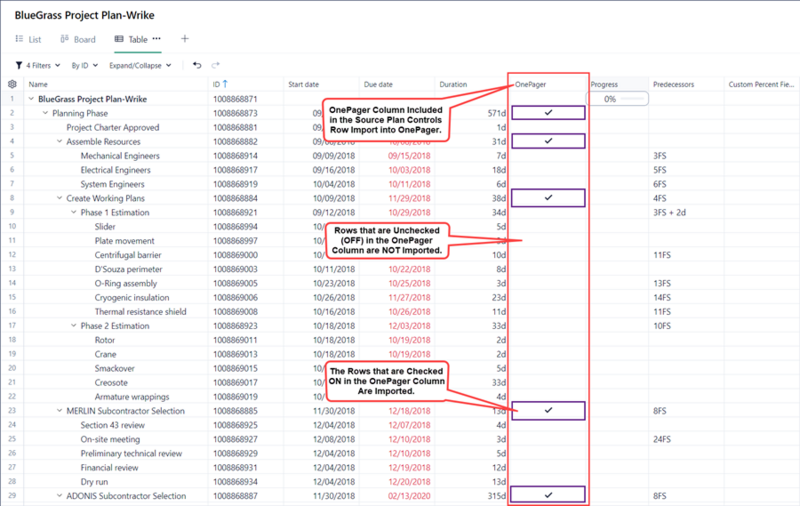Uncheck OnePager for Assemble Resources

pyautogui.click(x=548, y=141)
